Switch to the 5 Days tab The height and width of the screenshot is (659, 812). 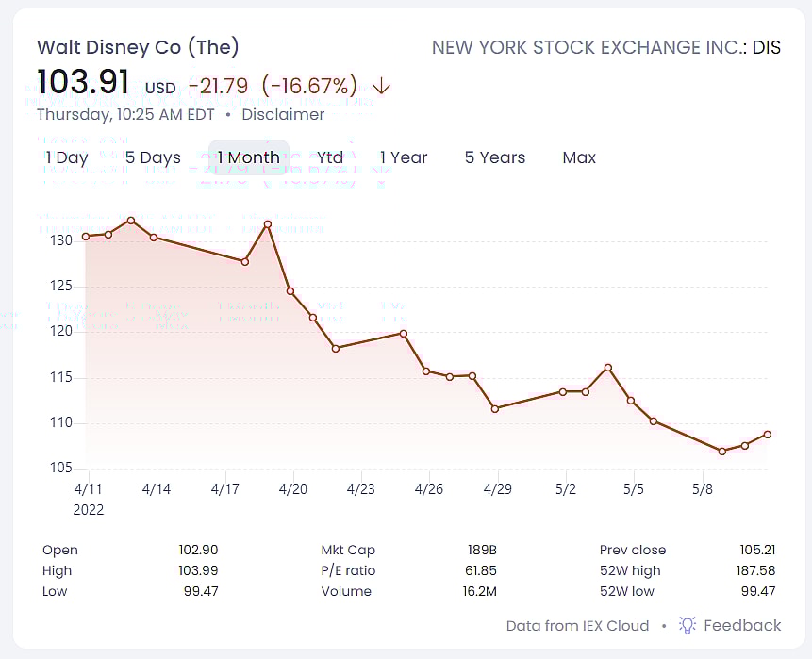(153, 157)
